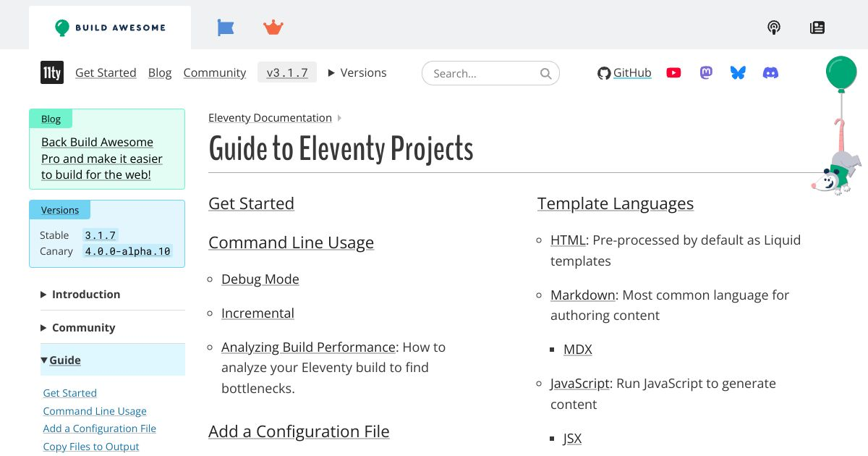Click the green balloon possum mascot
The image size is (868, 456).
pyautogui.click(x=838, y=124)
